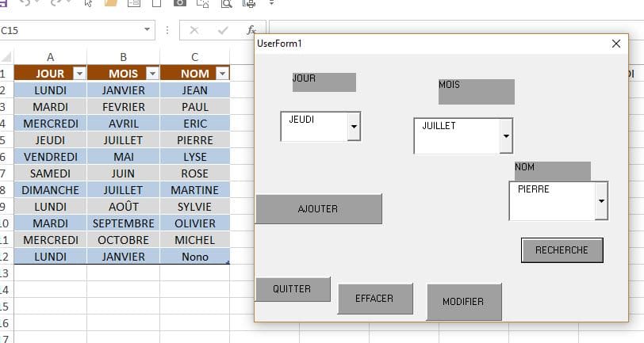
Task: Click the QUITTER button
Action: pyautogui.click(x=293, y=289)
